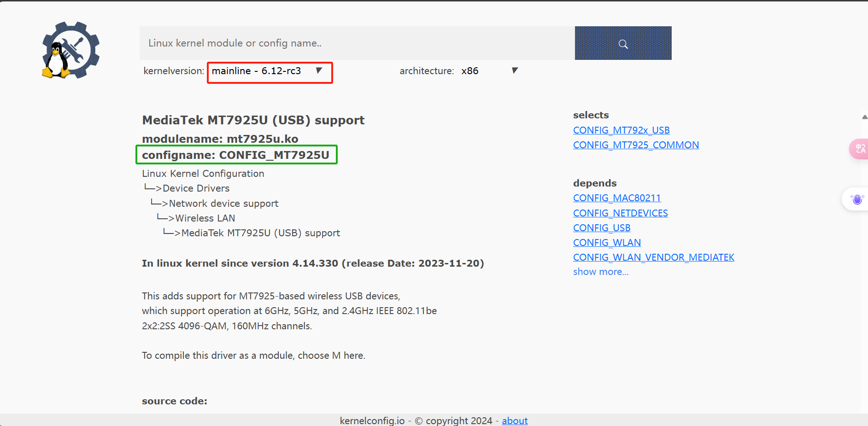Click the MediaTek MT7925U (USB) support heading

coord(253,120)
